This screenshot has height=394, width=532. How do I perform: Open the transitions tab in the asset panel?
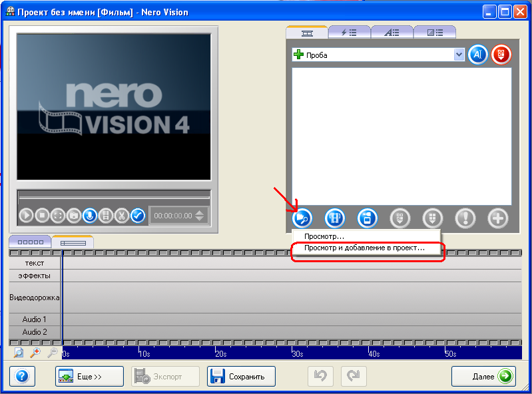[x=435, y=33]
